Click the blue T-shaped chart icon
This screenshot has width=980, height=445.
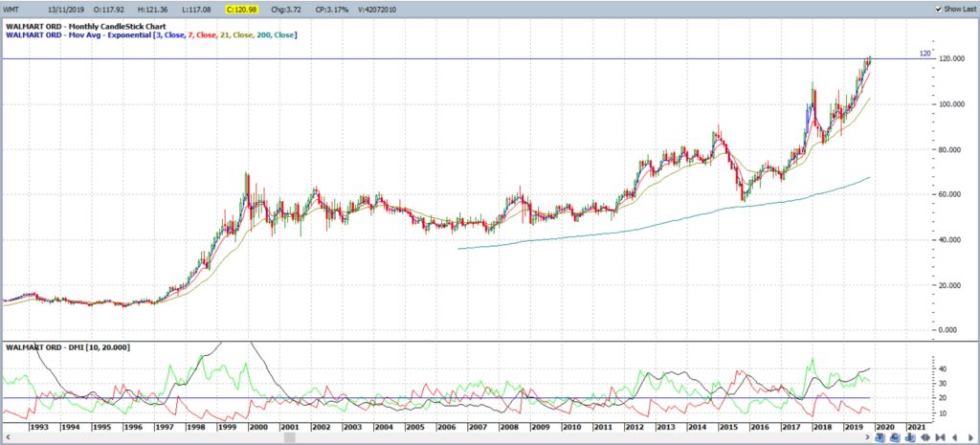[x=880, y=437]
